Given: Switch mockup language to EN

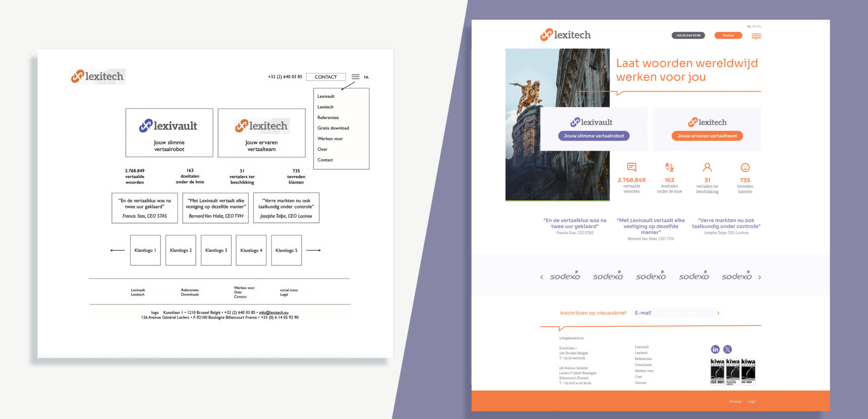Looking at the screenshot, I should pos(758,26).
